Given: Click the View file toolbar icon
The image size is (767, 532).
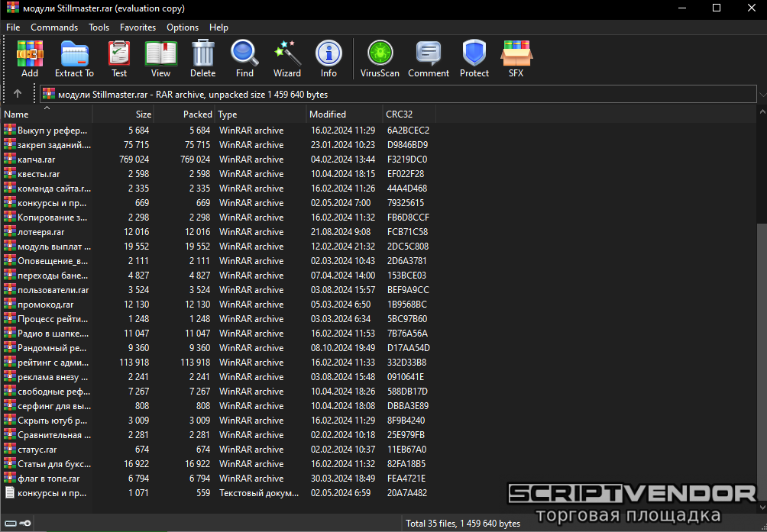Looking at the screenshot, I should click(160, 59).
